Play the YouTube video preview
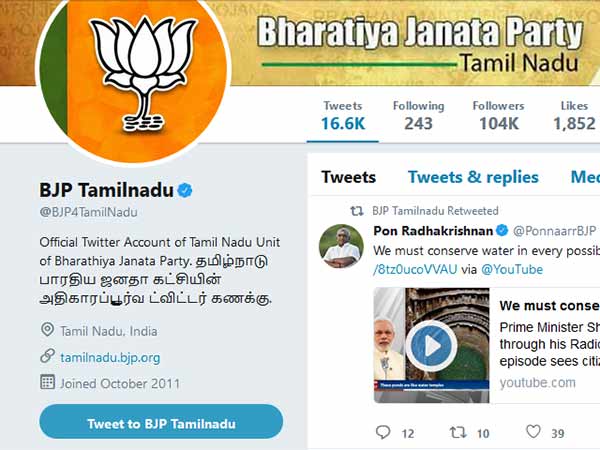The image size is (600, 450). pos(431,346)
